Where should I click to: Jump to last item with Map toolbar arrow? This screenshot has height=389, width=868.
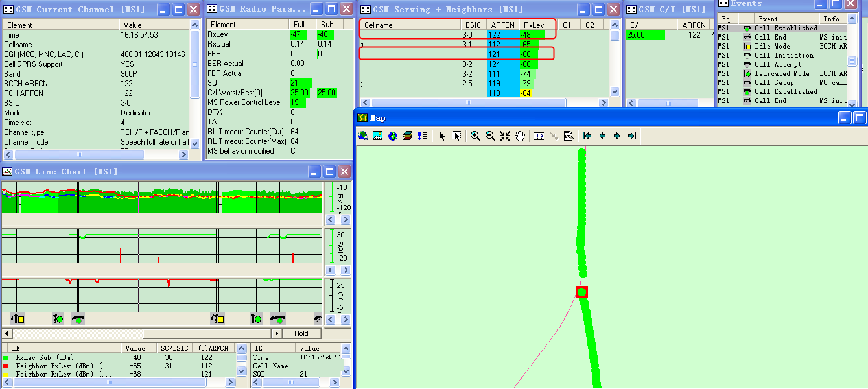pos(631,136)
